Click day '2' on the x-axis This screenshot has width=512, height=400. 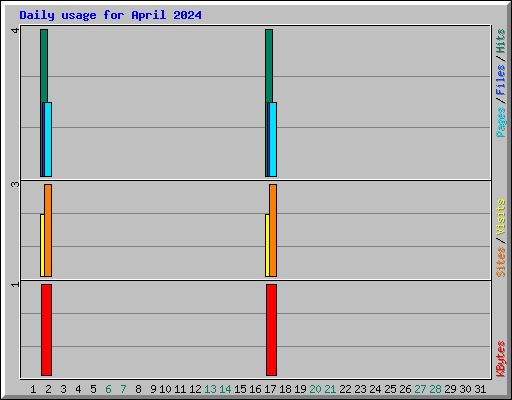coord(48,389)
